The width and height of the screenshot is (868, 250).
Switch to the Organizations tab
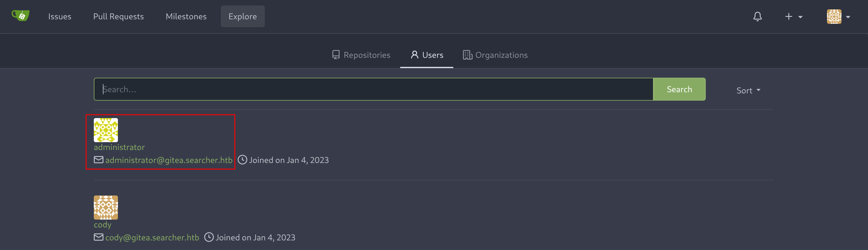(495, 55)
